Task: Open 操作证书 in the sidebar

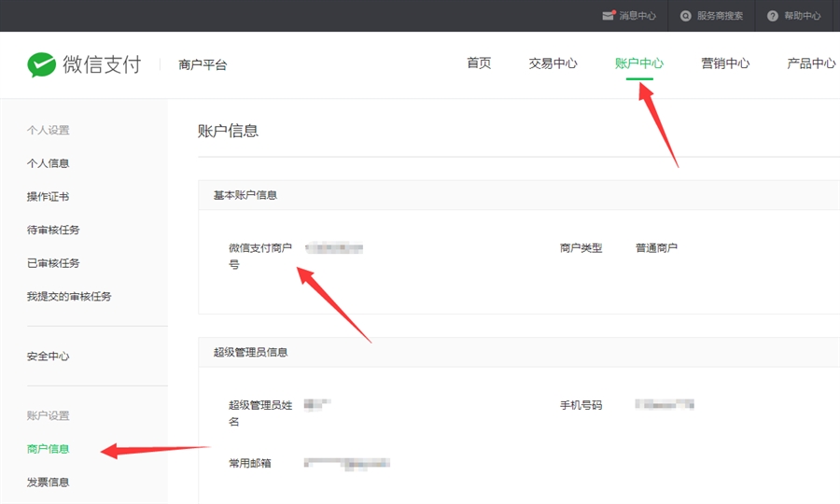Action: pos(49,197)
